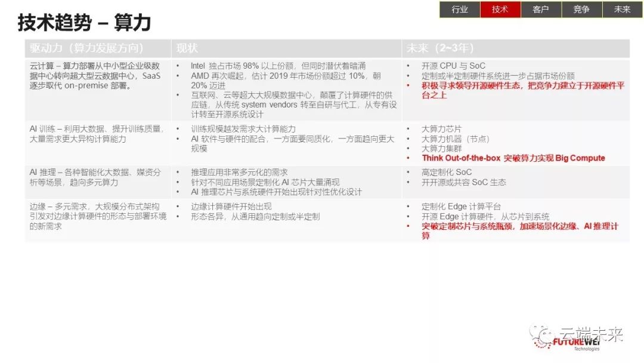Click the 云计算 row description cell

95,76
